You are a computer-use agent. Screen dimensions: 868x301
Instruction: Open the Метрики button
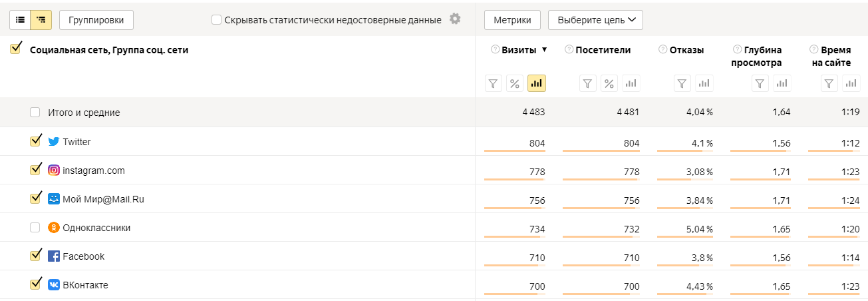point(512,20)
